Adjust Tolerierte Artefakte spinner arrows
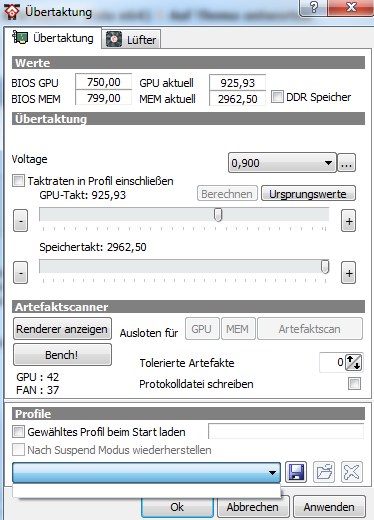374x520 pixels. coord(353,362)
